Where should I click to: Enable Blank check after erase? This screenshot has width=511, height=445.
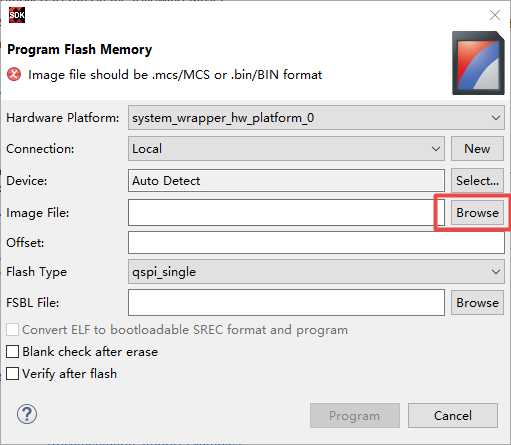(x=12, y=352)
